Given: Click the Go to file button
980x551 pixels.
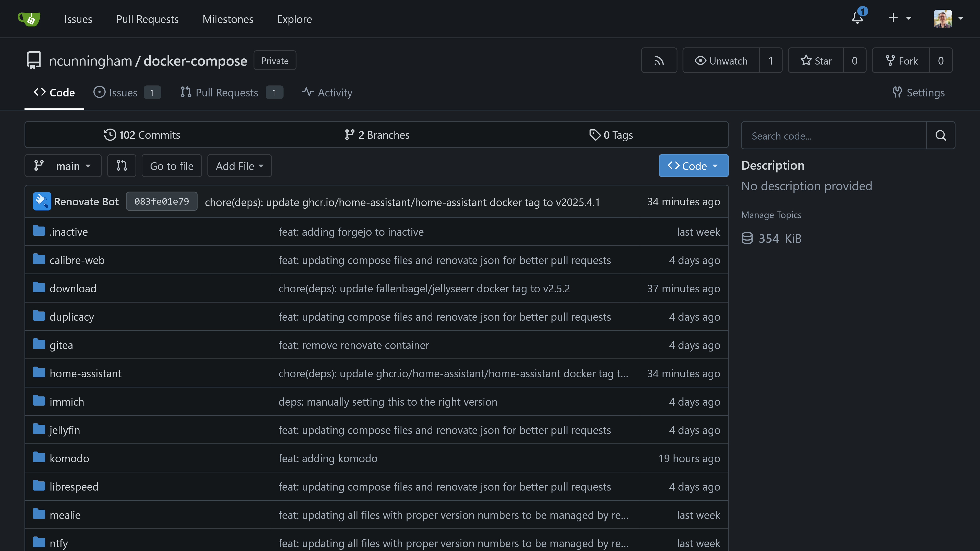Looking at the screenshot, I should pyautogui.click(x=171, y=165).
